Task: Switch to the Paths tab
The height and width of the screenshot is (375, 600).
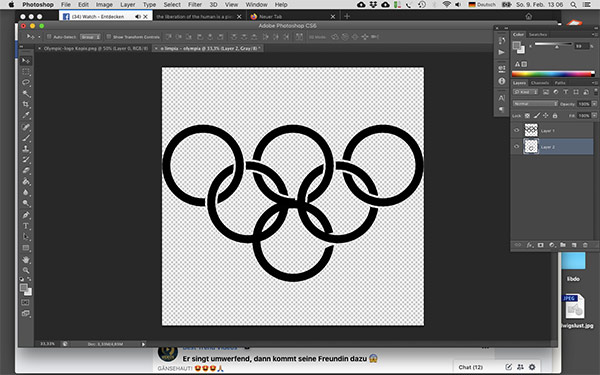Action: 560,83
